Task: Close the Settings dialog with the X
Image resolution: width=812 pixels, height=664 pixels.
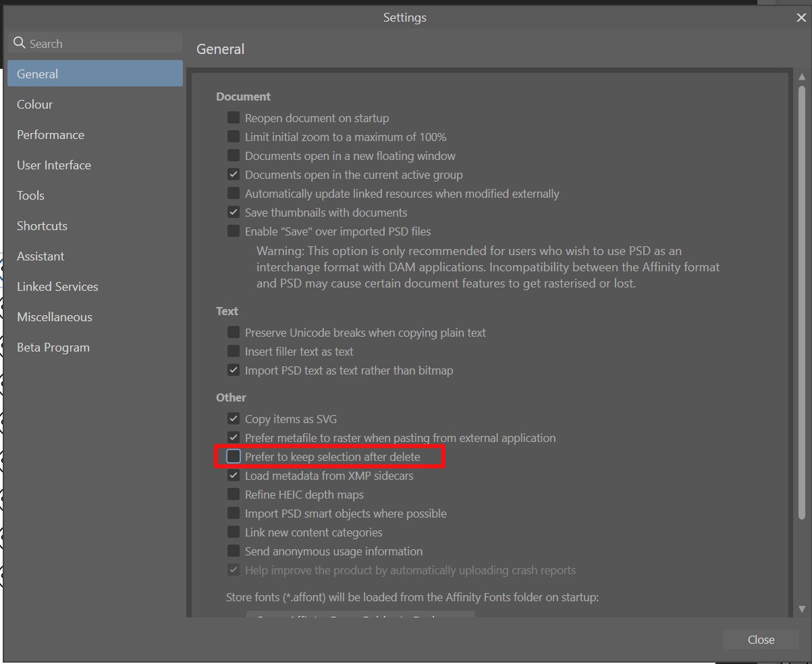Action: (801, 18)
